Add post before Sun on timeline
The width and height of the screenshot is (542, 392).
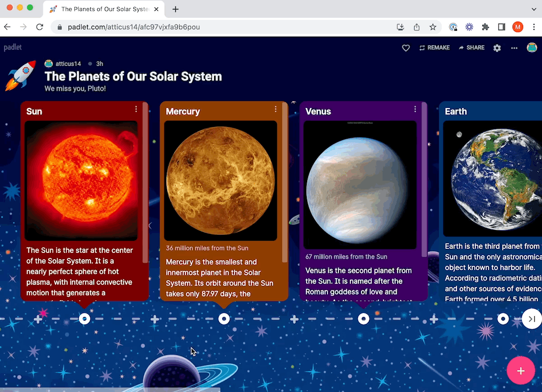[38, 319]
